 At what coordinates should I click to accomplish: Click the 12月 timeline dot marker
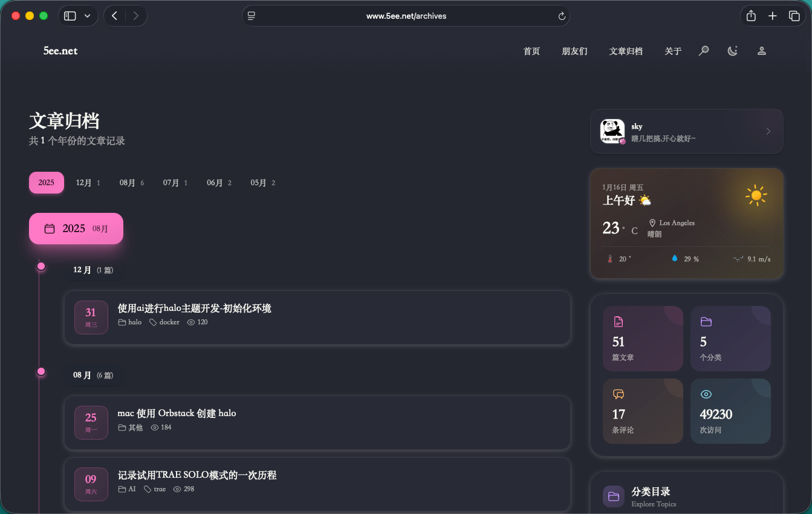click(41, 266)
